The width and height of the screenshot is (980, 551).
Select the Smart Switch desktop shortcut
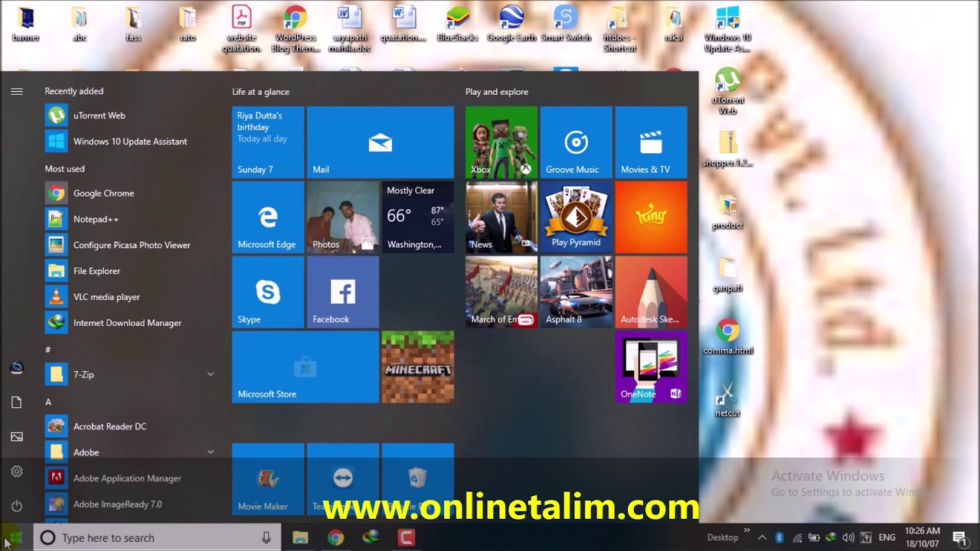(566, 24)
